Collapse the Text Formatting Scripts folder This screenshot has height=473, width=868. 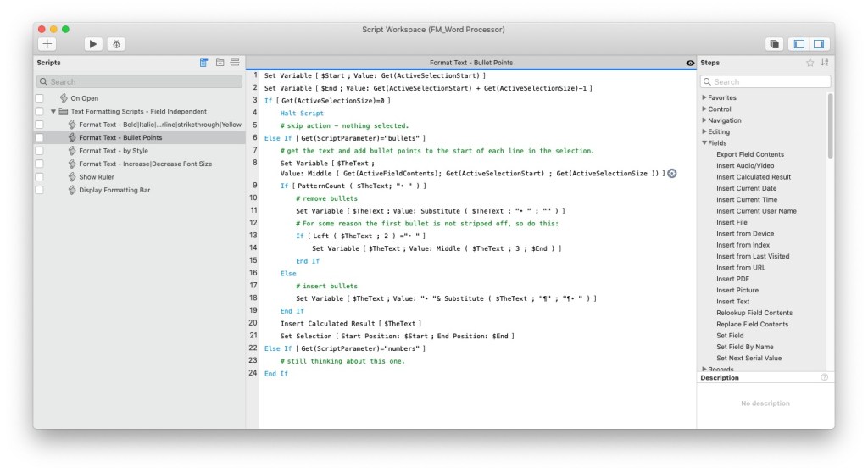[x=53, y=111]
